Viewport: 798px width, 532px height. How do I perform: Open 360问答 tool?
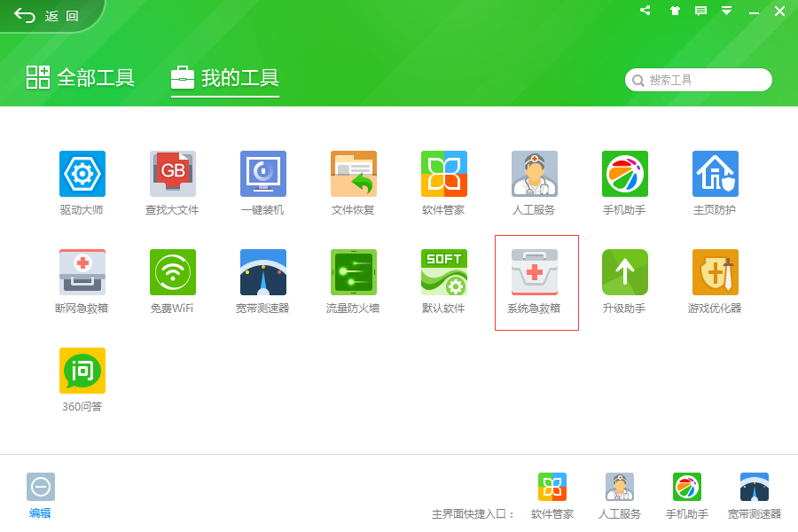pos(82,370)
